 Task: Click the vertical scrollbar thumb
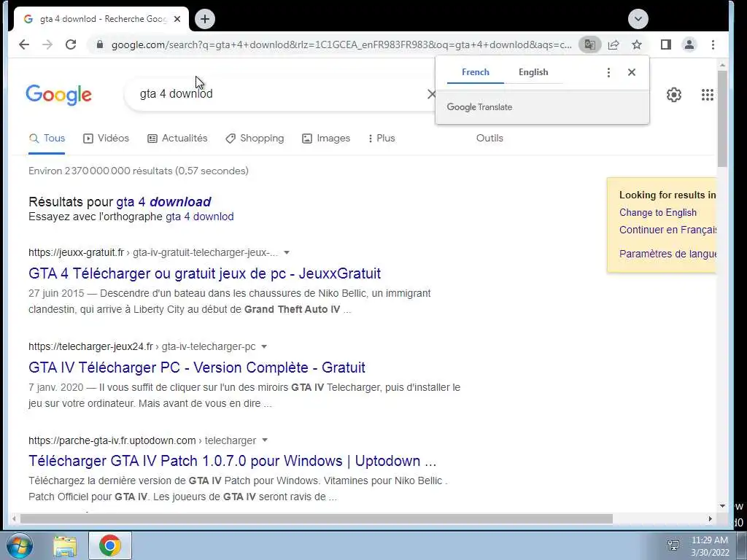722,118
